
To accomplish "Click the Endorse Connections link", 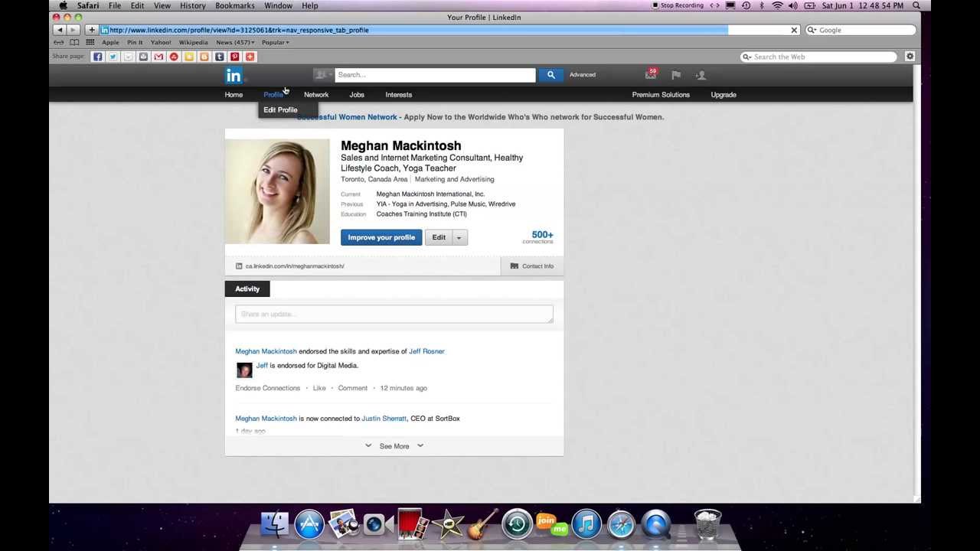I will (x=268, y=388).
